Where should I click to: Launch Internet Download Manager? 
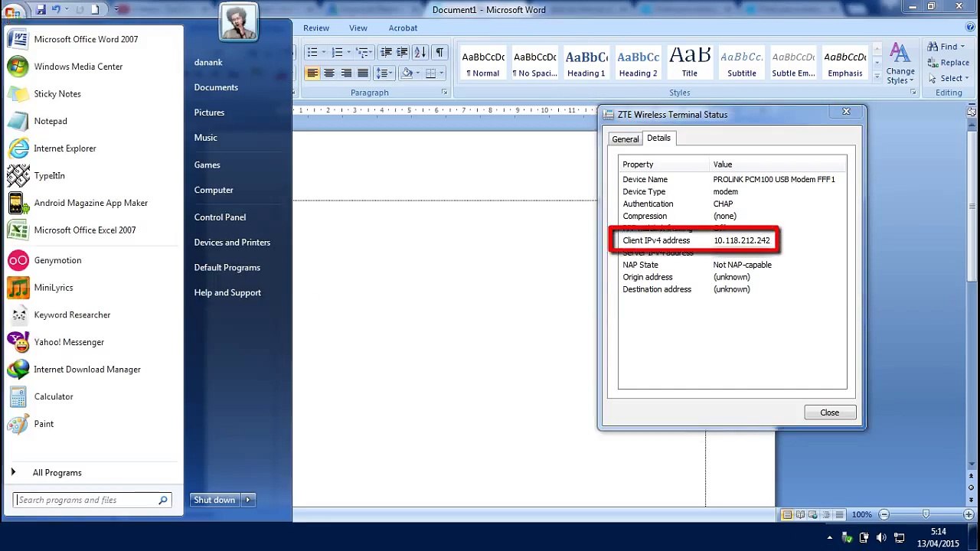[x=92, y=369]
